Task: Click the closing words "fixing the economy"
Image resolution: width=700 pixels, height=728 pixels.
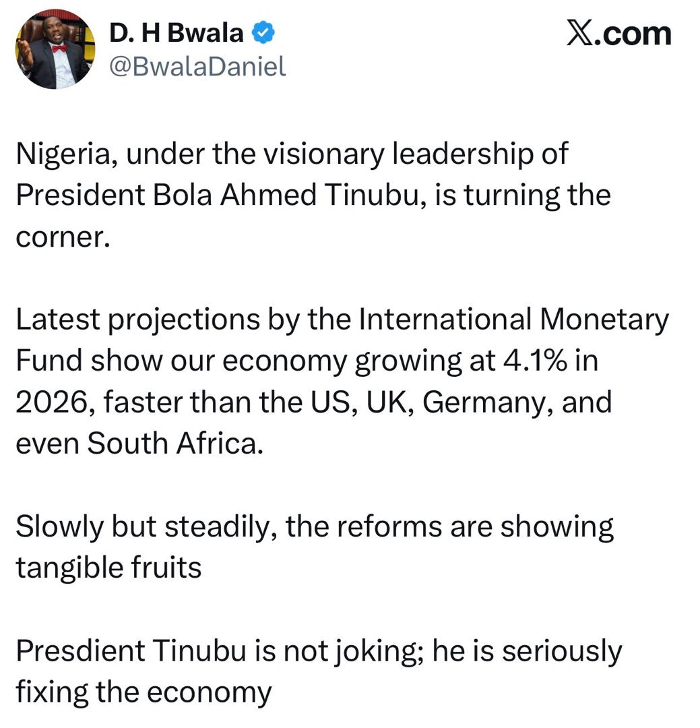Action: click(x=144, y=692)
